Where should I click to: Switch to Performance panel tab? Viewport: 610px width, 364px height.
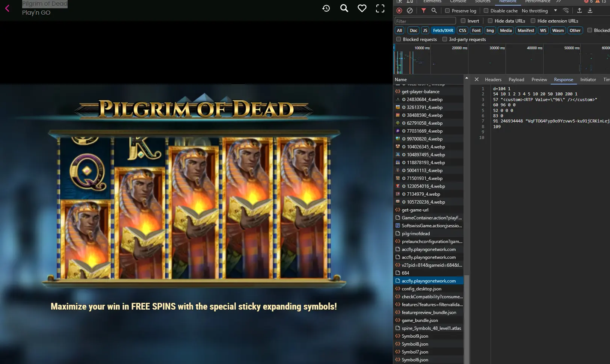pos(538,2)
